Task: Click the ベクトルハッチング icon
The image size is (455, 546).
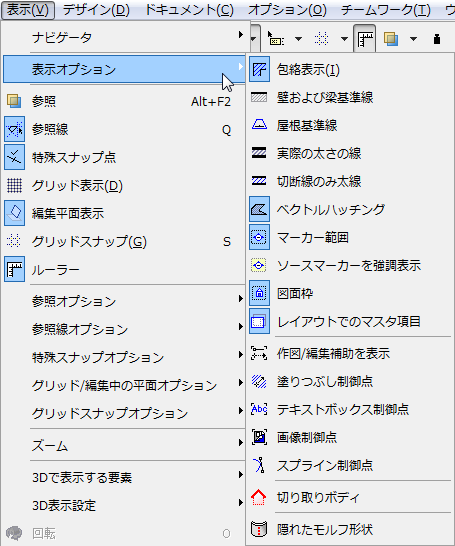Action: click(259, 209)
